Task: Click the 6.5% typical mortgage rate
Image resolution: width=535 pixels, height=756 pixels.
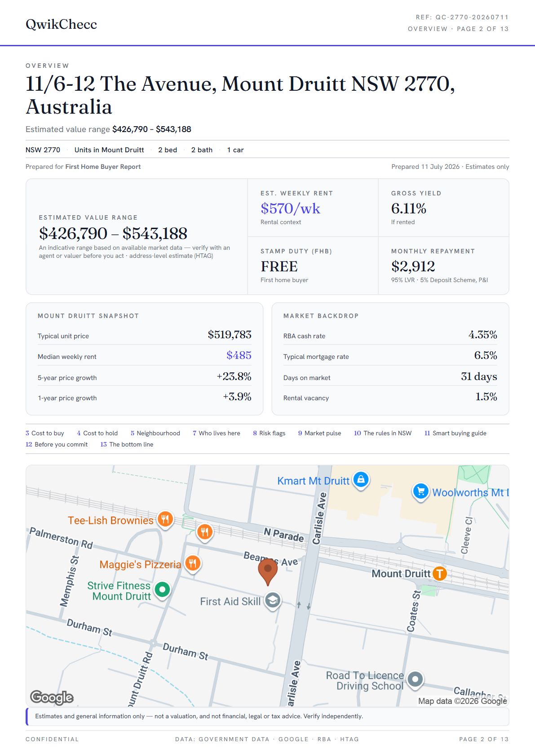Action: pyautogui.click(x=486, y=355)
